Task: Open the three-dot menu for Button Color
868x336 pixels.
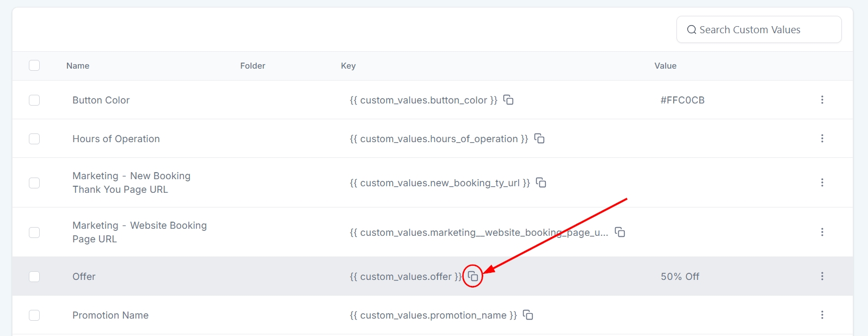Action: coord(822,100)
